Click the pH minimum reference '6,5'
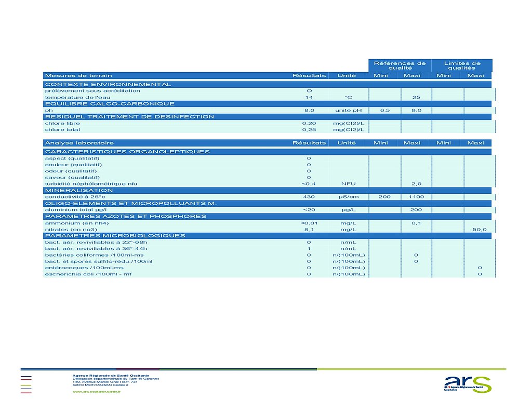The height and width of the screenshot is (399, 532). 385,110
